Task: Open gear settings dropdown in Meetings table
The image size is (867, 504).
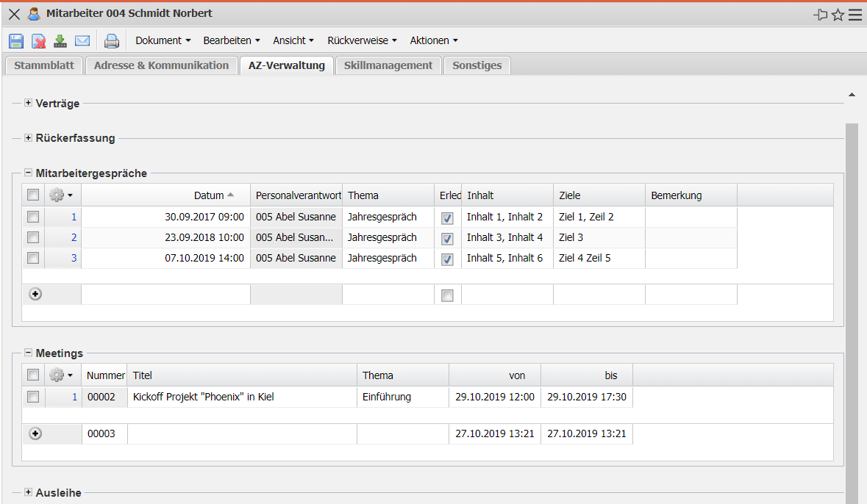Action: tap(60, 375)
